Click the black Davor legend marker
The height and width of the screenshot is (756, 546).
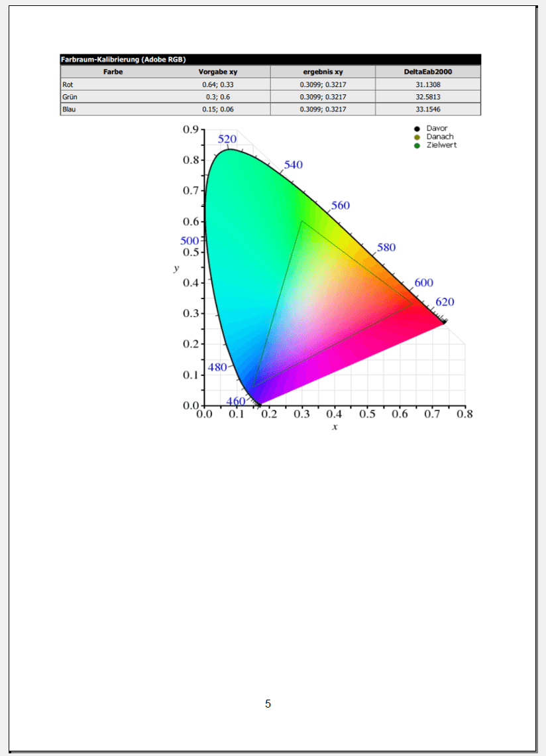pos(417,129)
